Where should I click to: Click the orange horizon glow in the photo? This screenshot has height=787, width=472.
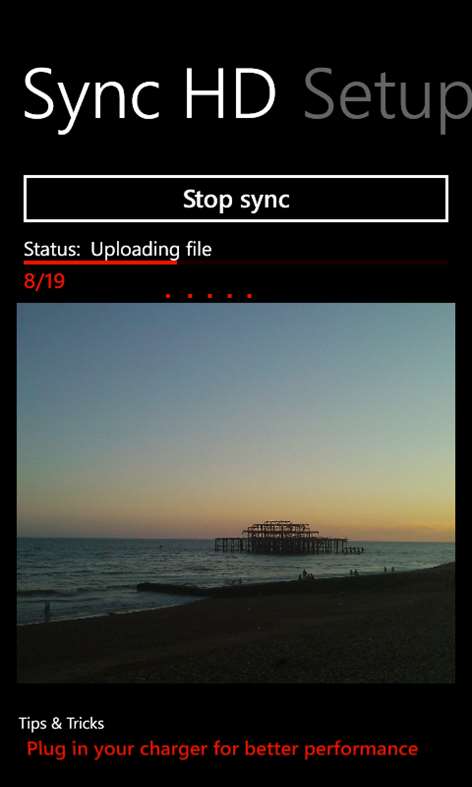click(x=236, y=522)
